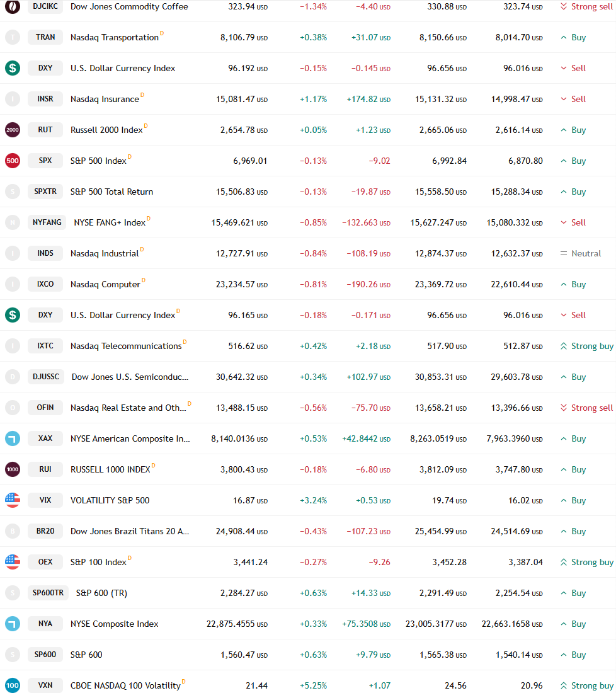The height and width of the screenshot is (693, 616).
Task: Click the US flag icon for VIX
Action: point(13,500)
